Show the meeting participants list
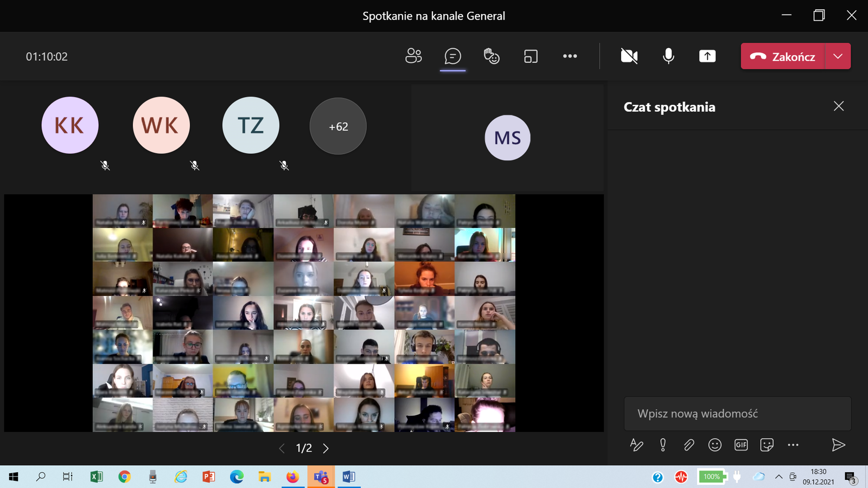Screen dimensions: 868x488 (x=413, y=56)
